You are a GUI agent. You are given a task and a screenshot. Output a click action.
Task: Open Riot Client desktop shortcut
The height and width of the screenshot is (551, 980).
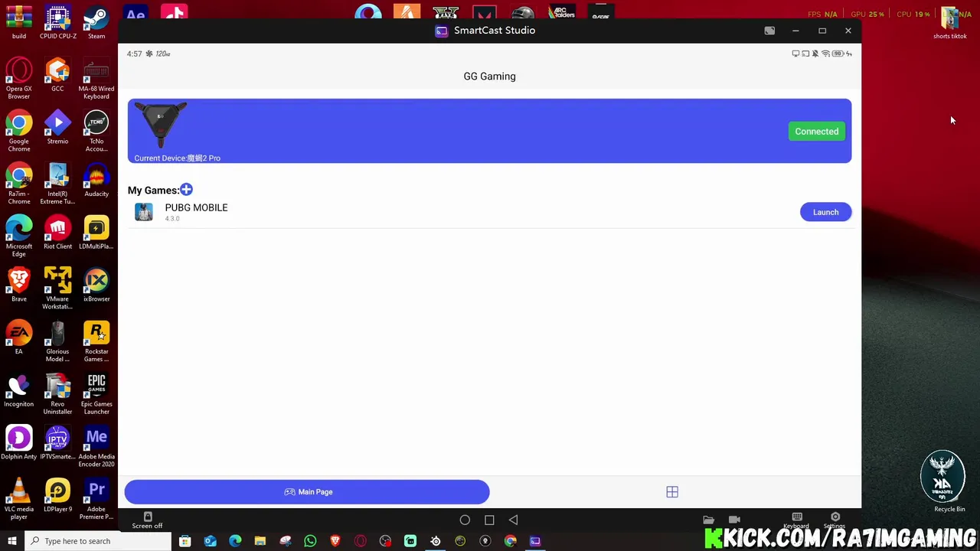57,233
